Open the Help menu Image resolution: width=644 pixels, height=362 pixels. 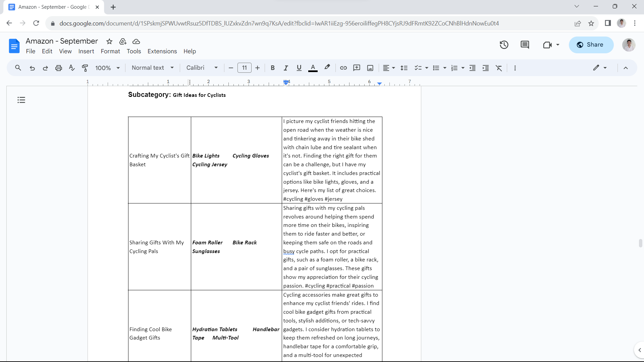click(190, 51)
